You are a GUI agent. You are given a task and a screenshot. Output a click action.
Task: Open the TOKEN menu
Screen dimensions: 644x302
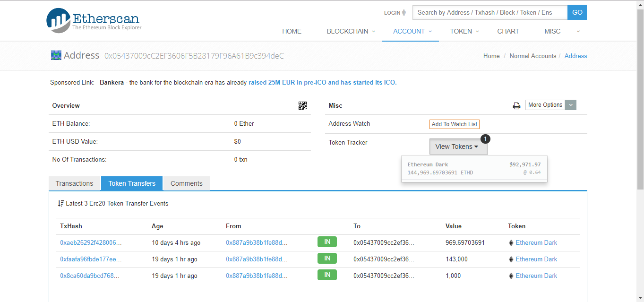click(464, 31)
